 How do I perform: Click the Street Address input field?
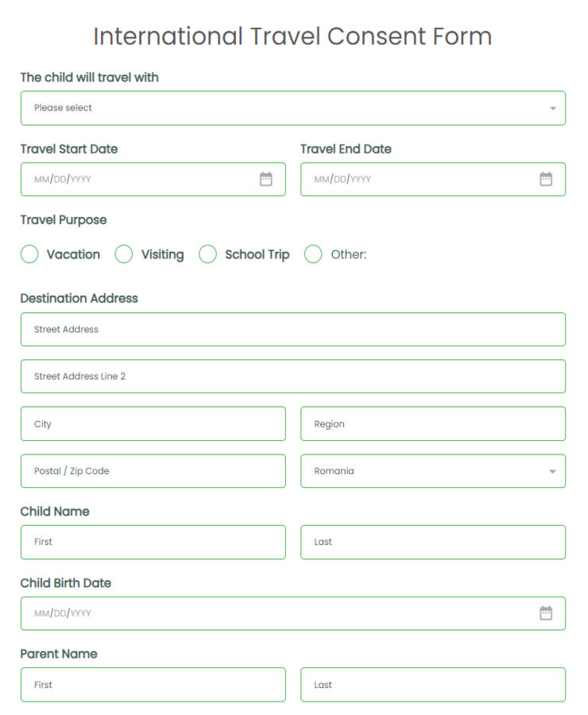tap(292, 329)
